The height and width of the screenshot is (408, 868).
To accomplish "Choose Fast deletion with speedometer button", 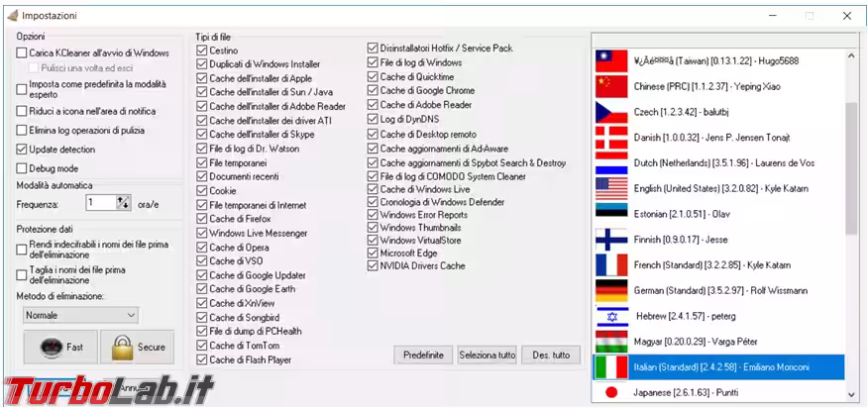I will coord(60,348).
